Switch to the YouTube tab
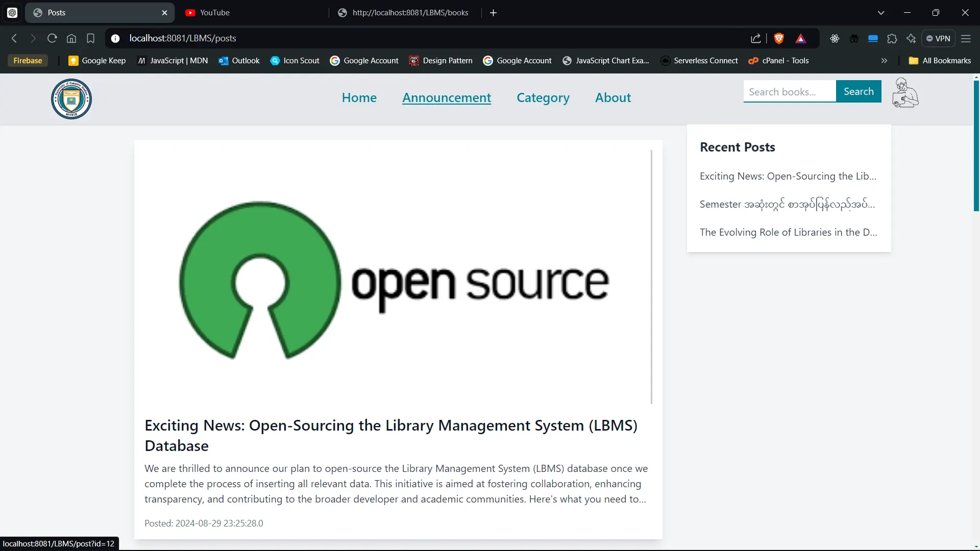The height and width of the screenshot is (551, 980). coord(214,13)
